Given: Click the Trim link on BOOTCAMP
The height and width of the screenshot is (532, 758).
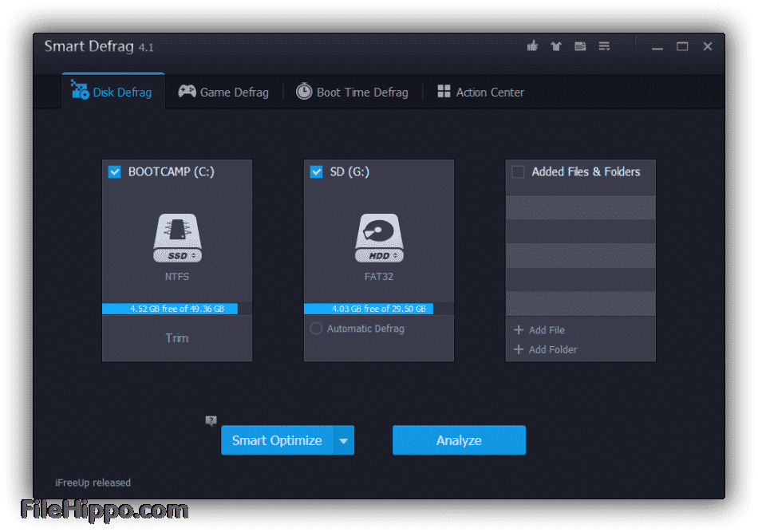Looking at the screenshot, I should click(176, 338).
